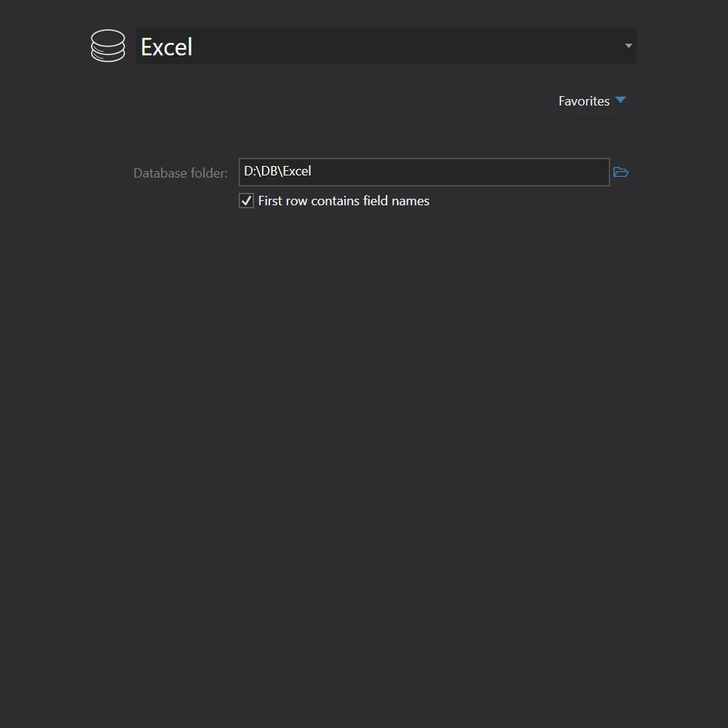Click the open-folder icon right of D:\DB\Excel

620,172
